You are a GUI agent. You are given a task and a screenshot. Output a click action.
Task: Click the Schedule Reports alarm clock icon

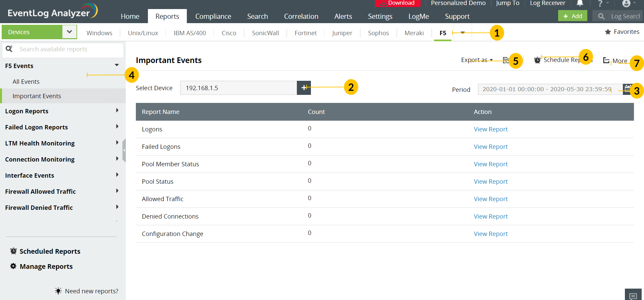pos(537,60)
